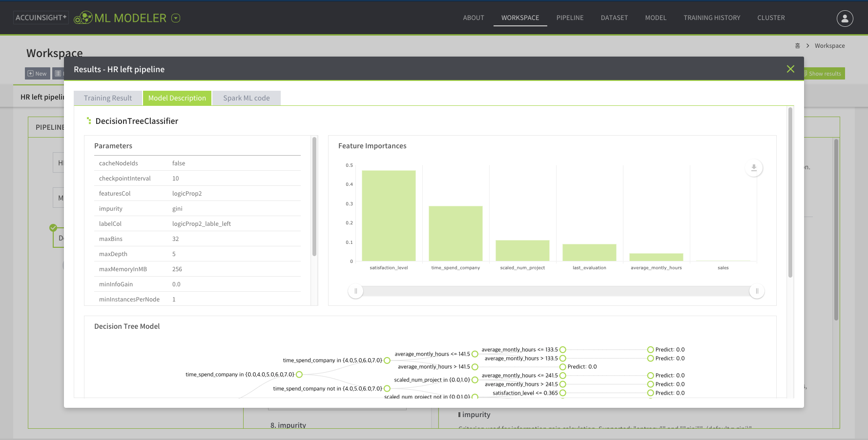Toggle node 'average_montly_hours <= 241.5'
Image resolution: width=868 pixels, height=440 pixels.
coord(563,376)
